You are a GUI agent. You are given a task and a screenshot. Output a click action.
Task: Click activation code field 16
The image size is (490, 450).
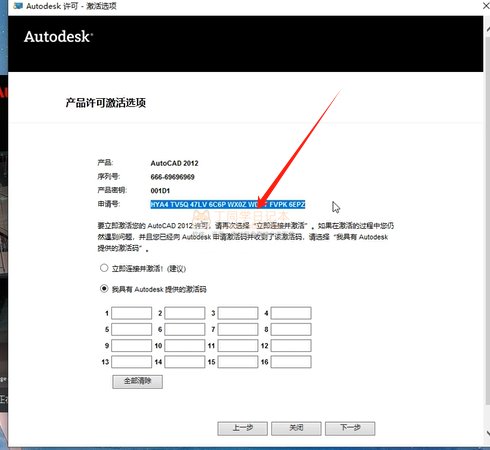pyautogui.click(x=291, y=362)
